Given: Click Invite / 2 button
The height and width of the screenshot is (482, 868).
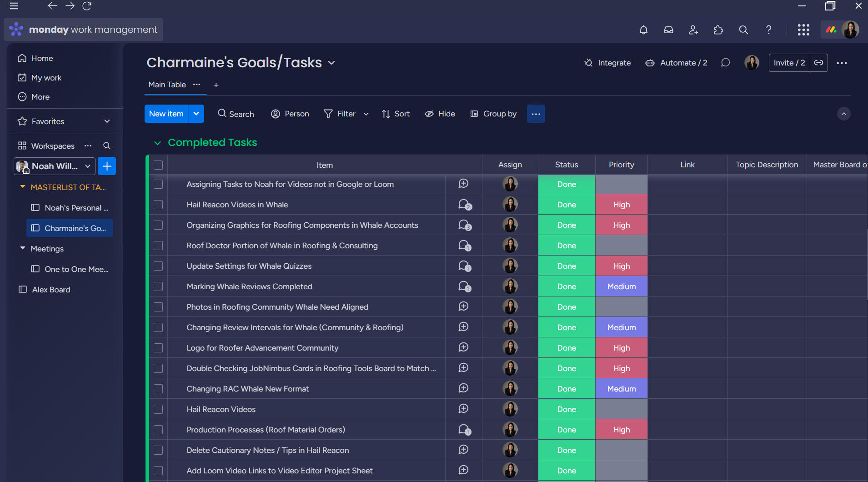Looking at the screenshot, I should click(x=789, y=63).
